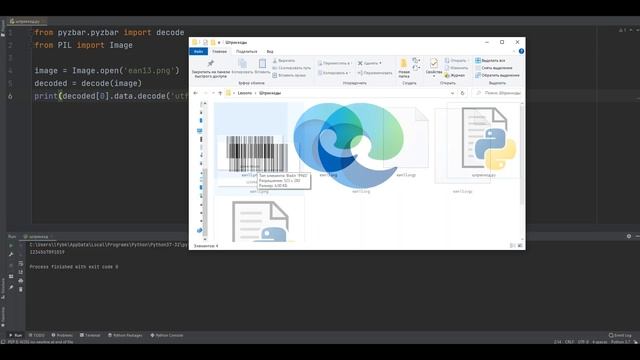
Task: Print the console output icon
Action: (x=21, y=281)
